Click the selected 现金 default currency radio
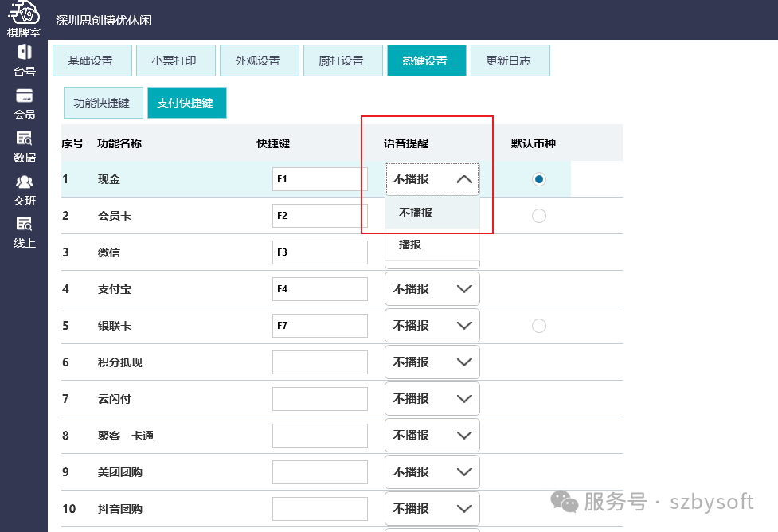 (538, 179)
